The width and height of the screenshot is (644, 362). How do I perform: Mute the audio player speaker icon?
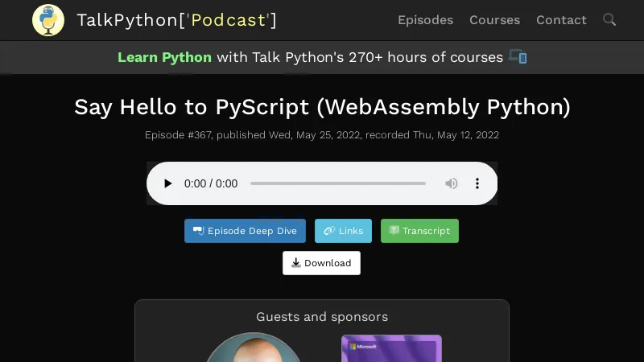point(451,183)
